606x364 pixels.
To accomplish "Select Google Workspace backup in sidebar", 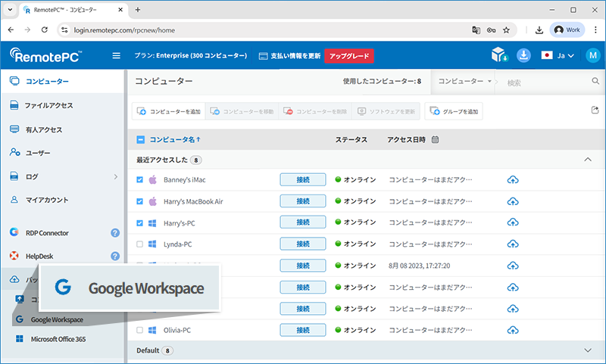I will tap(57, 319).
